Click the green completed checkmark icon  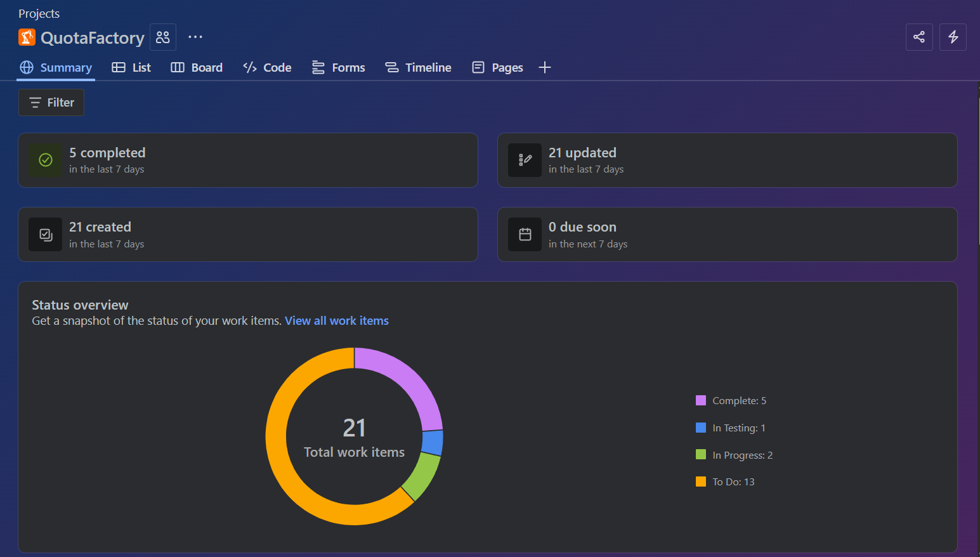click(46, 160)
